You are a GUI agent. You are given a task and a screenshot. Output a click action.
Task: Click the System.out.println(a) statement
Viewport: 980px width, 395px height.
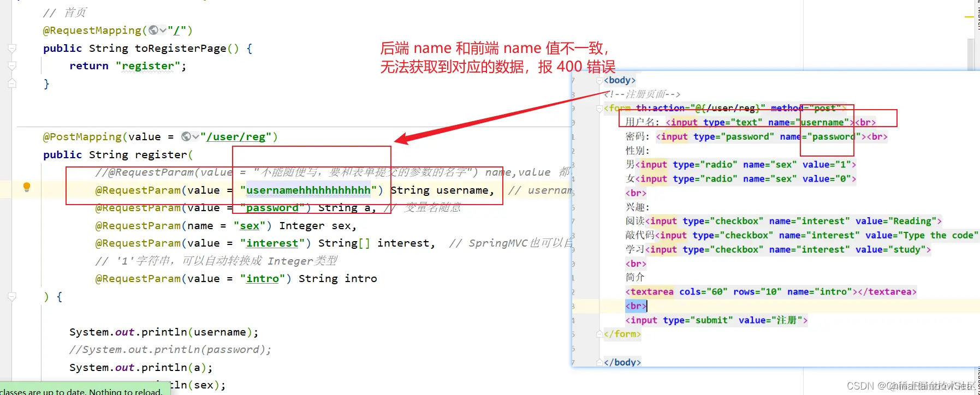141,368
